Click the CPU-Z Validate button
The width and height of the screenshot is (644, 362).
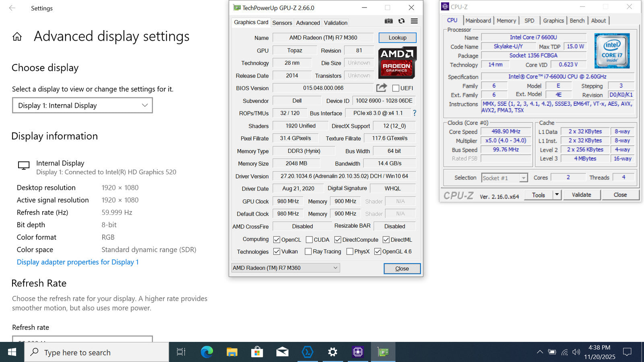coord(581,195)
